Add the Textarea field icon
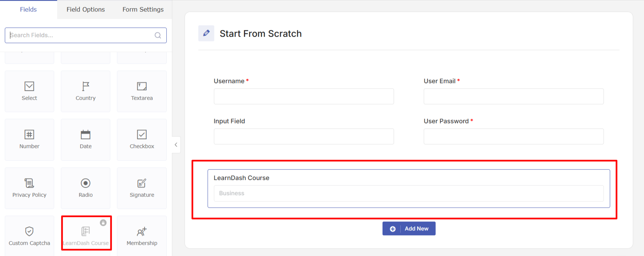 pyautogui.click(x=142, y=91)
